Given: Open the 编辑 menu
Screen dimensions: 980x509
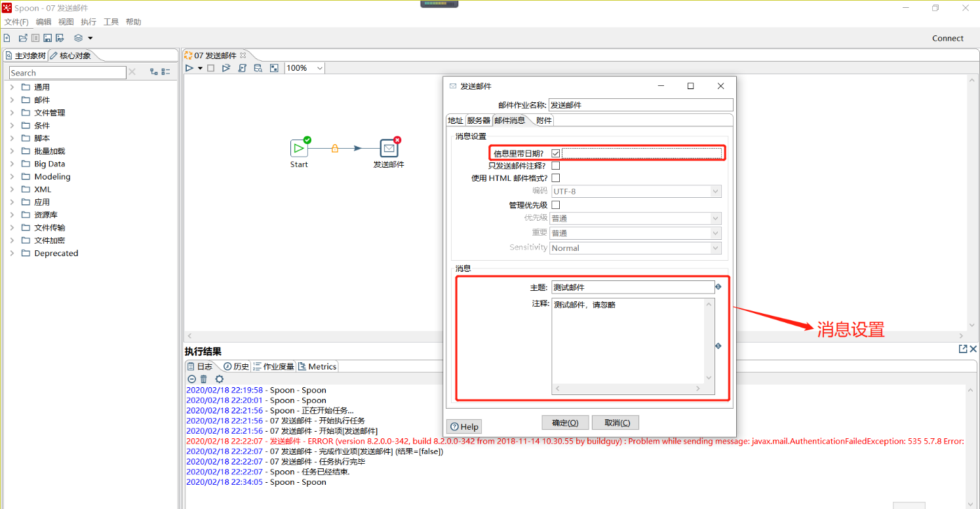Looking at the screenshot, I should click(43, 22).
